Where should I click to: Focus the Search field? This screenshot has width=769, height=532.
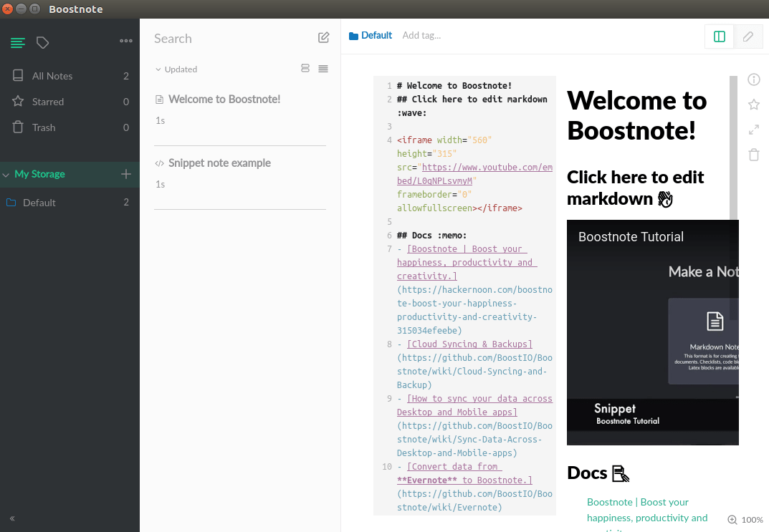(231, 39)
